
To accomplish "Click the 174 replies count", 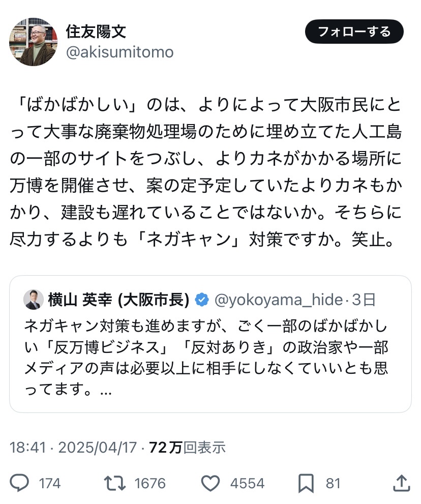I will (x=50, y=483).
